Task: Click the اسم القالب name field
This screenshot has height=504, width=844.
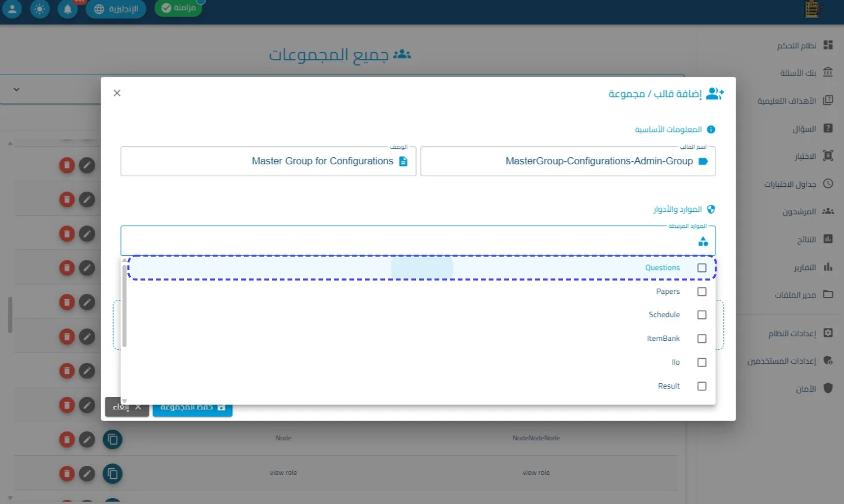Action: 568,161
